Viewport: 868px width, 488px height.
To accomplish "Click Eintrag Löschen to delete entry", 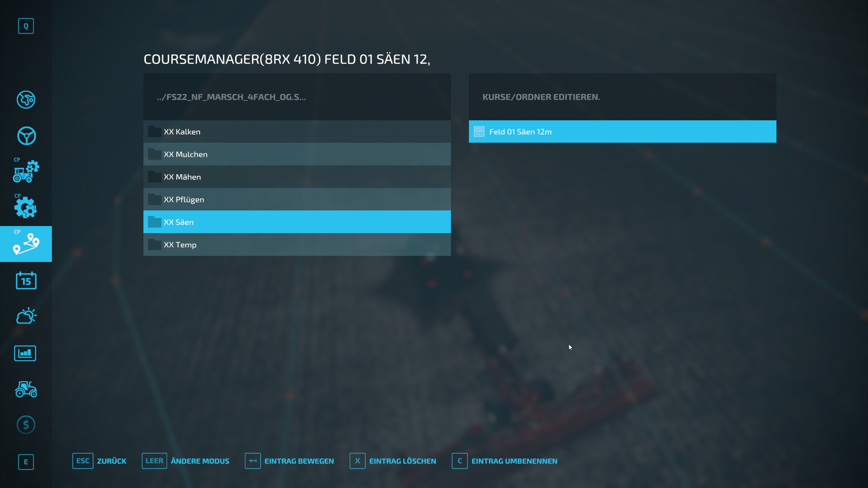I will tap(393, 461).
